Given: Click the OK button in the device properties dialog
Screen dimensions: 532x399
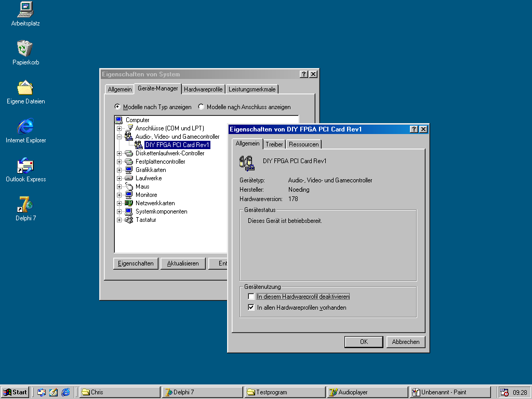Looking at the screenshot, I should pyautogui.click(x=364, y=342).
